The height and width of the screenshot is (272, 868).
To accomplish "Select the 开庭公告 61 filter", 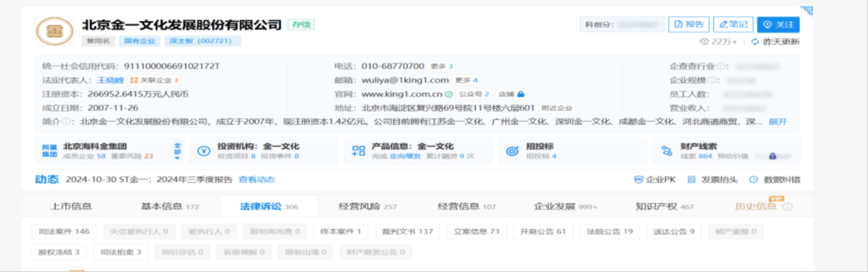I will coord(543,231).
